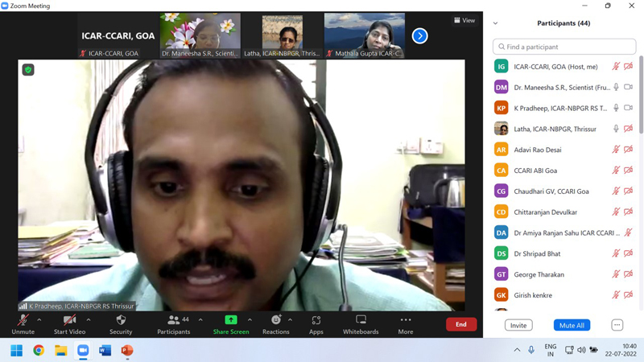Open participants panel more options (...) button
The height and width of the screenshot is (362, 644).
[x=617, y=325]
